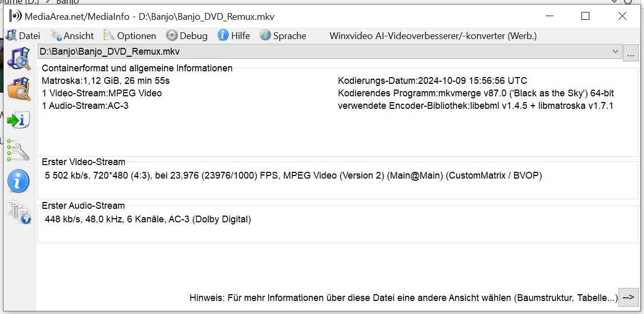Viewport: 644px width, 314px height.
Task: Click '1 Audio-Stream:AC-3' line
Action: (85, 106)
